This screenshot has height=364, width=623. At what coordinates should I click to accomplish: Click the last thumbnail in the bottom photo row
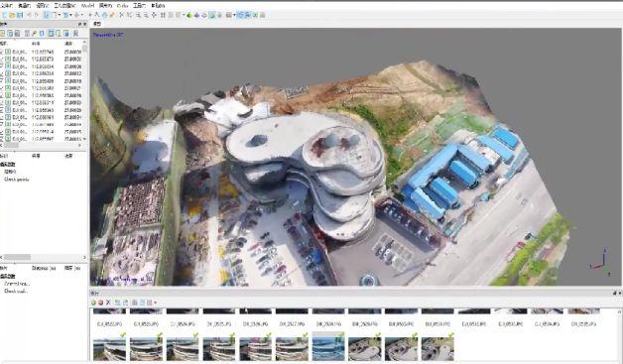tap(437, 348)
